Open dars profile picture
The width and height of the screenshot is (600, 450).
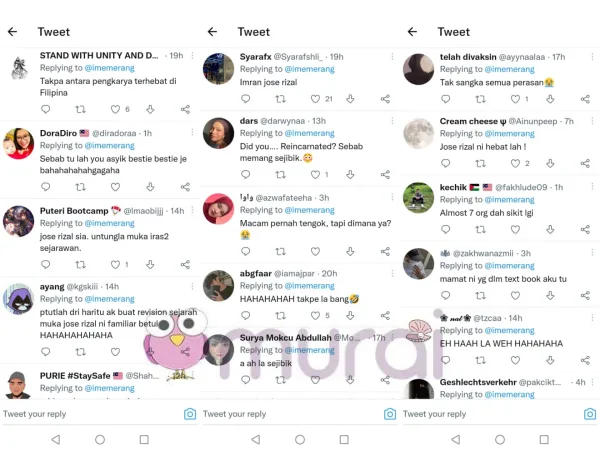point(218,133)
